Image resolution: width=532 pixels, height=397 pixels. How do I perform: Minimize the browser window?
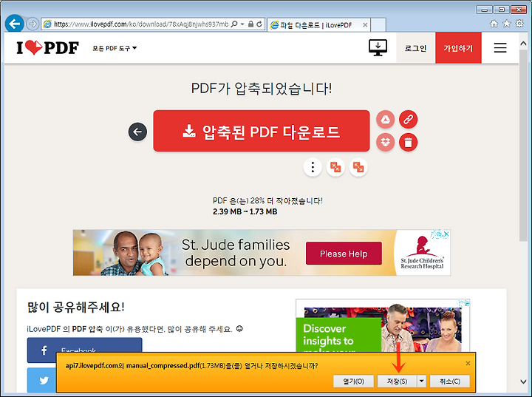(x=485, y=10)
